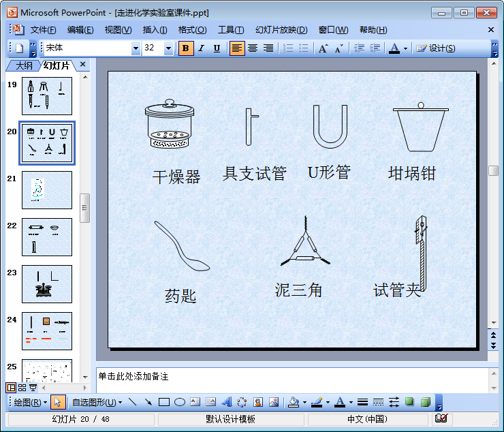Open the 窗口(W) menu
Image resolution: width=504 pixels, height=432 pixels.
click(333, 30)
